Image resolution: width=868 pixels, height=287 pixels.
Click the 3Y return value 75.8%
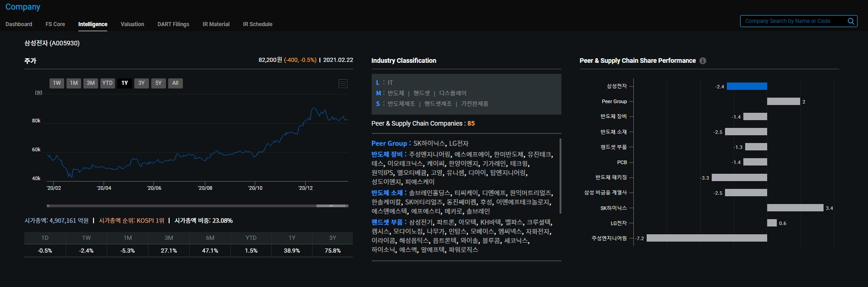[x=333, y=251]
